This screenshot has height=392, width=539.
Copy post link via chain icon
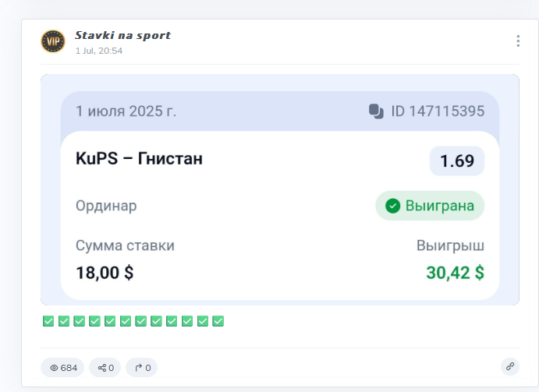510,366
